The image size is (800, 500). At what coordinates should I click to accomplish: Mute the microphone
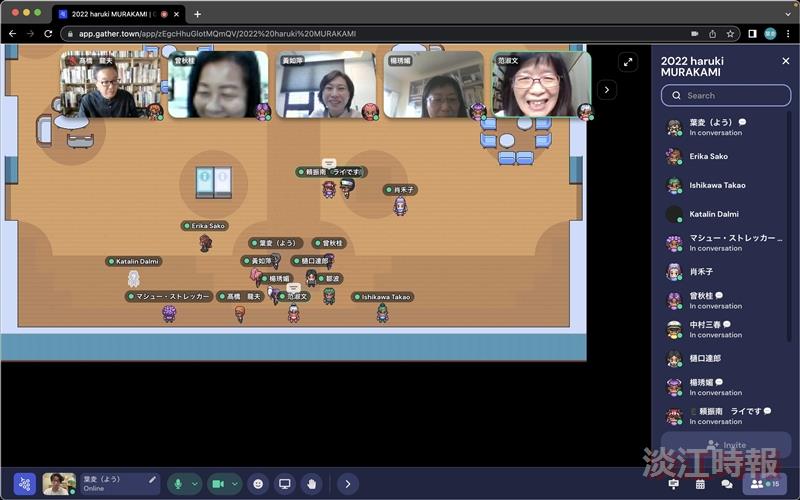coord(178,484)
